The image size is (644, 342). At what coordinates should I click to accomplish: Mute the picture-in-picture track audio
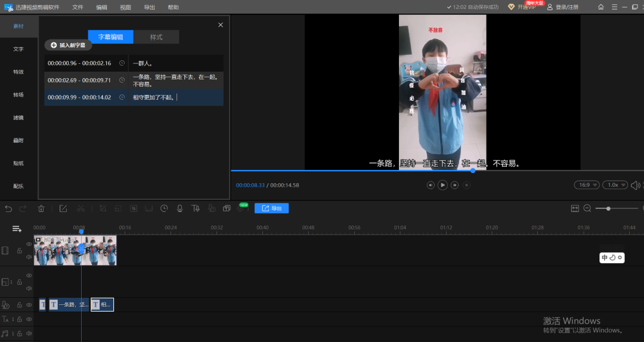29,288
